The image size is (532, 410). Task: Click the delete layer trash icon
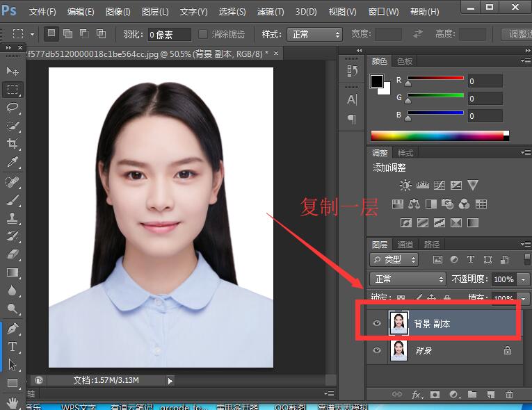[x=509, y=395]
